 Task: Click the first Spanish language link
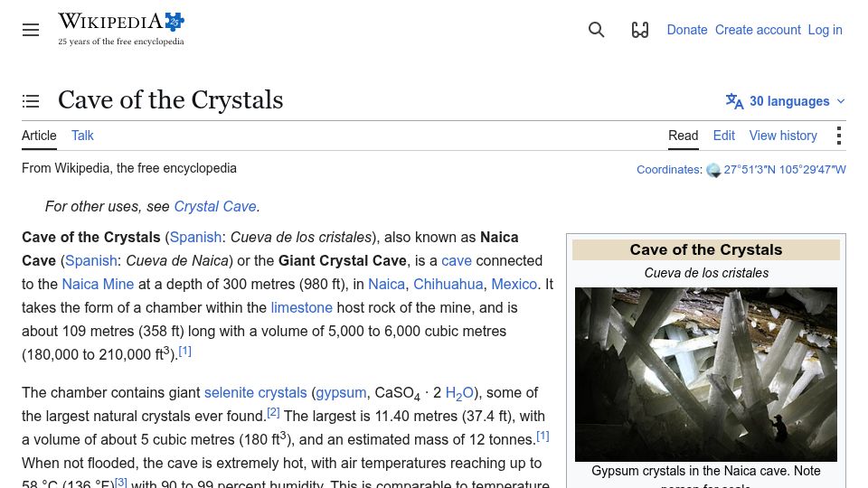coord(195,238)
